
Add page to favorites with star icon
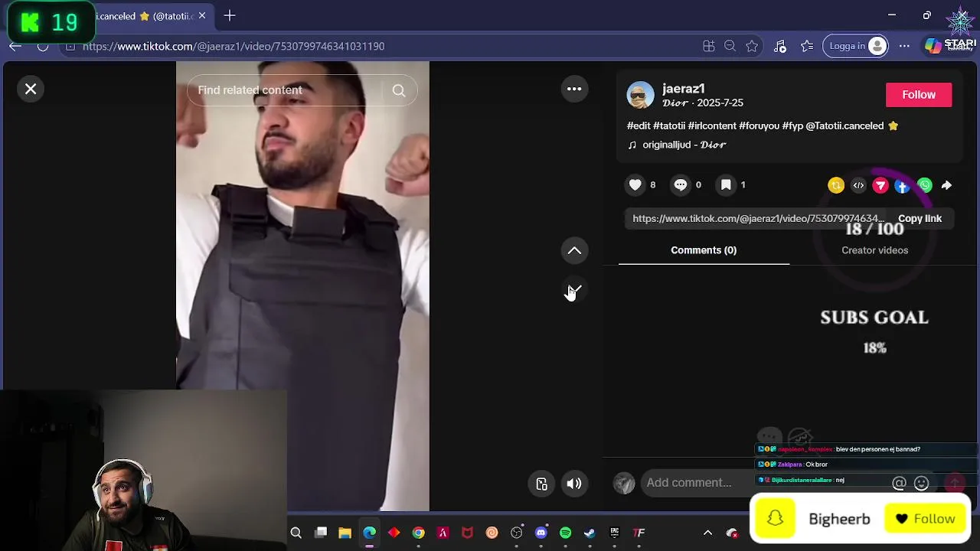click(752, 46)
